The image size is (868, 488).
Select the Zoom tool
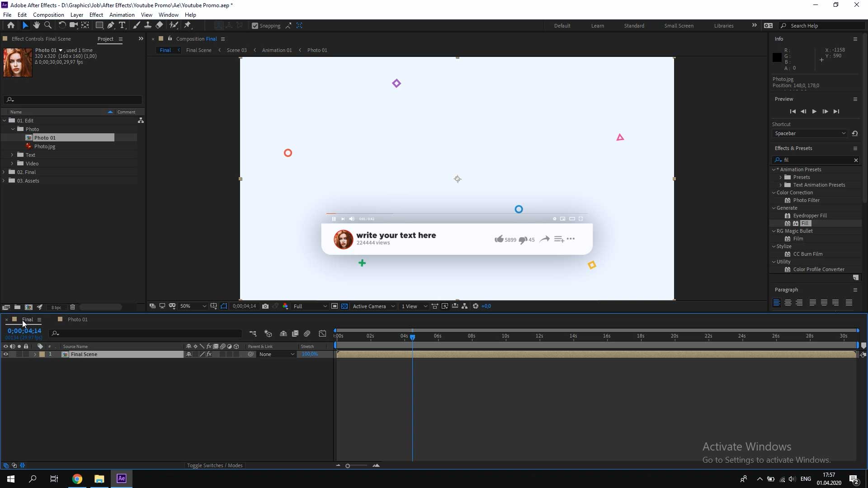tap(48, 25)
